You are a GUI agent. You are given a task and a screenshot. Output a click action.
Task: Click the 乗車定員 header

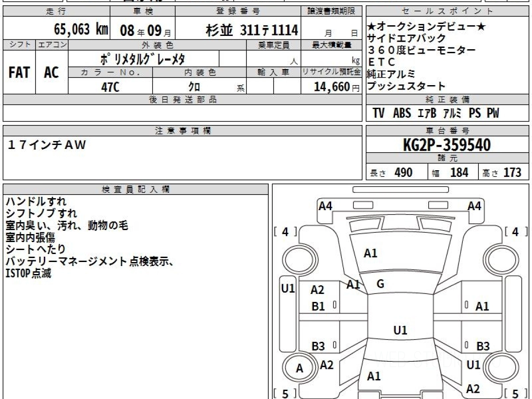274,45
